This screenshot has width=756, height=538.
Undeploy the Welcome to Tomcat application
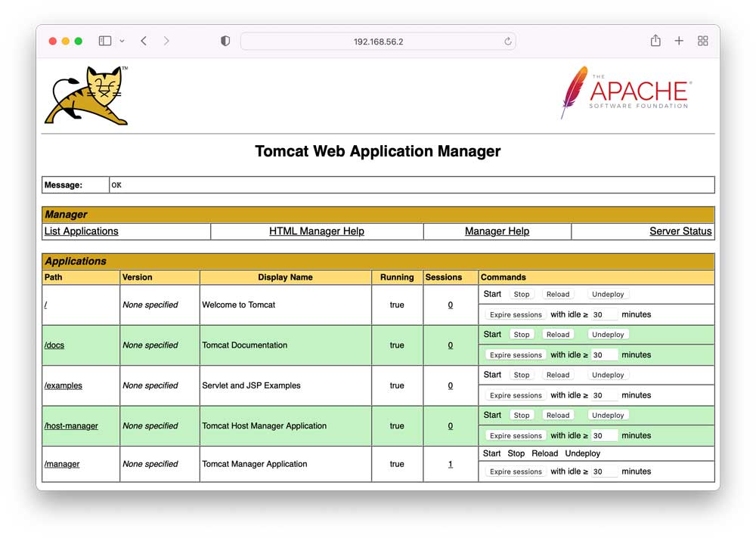(608, 294)
